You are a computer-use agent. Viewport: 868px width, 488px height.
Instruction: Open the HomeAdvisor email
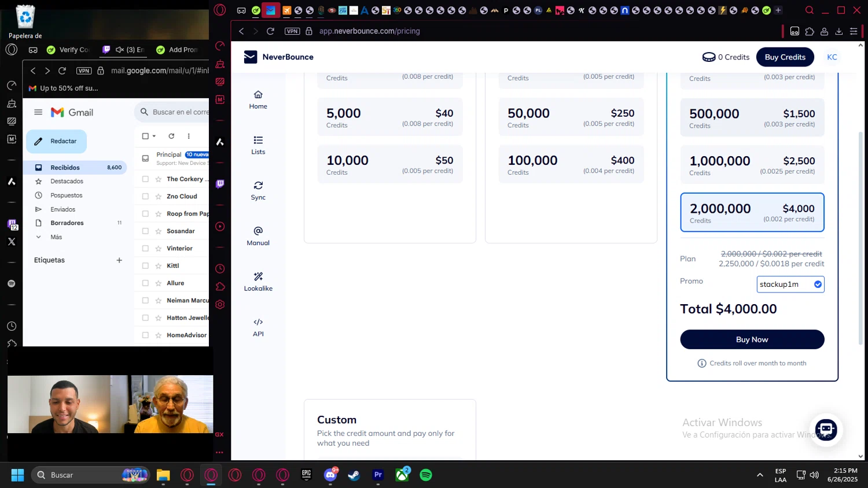tap(186, 335)
